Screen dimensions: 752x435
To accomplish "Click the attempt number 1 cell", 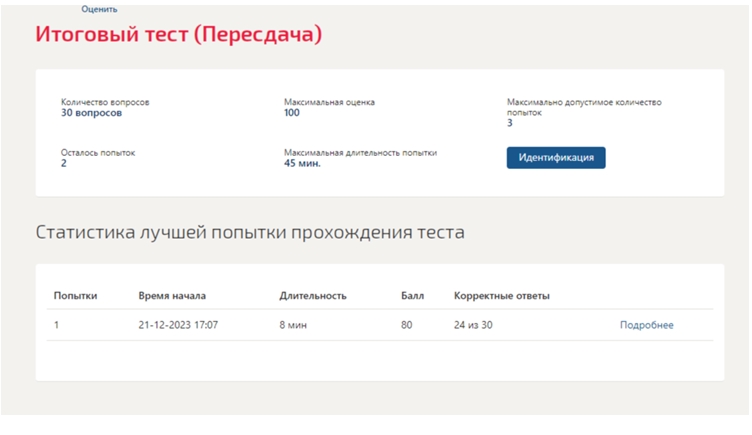I will [57, 325].
